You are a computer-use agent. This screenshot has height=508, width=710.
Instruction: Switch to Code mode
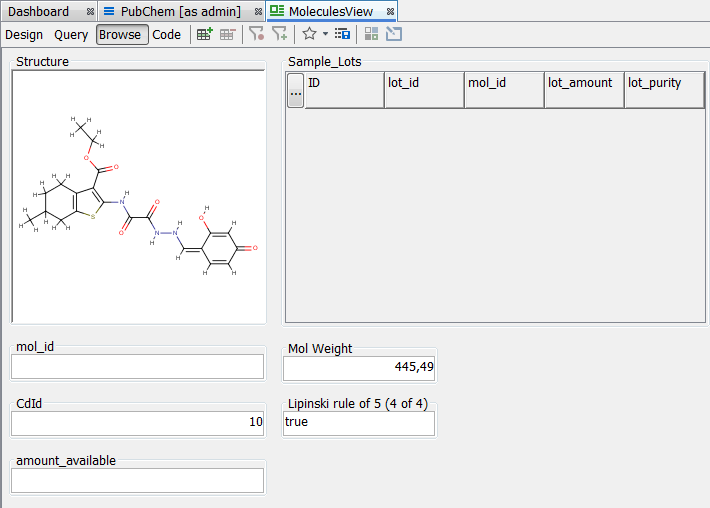pyautogui.click(x=167, y=34)
